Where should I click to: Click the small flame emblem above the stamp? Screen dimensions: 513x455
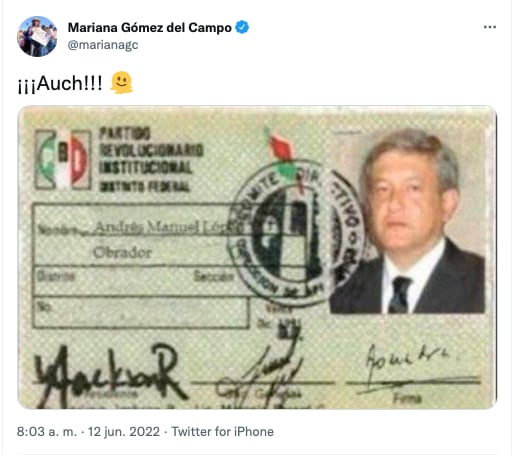(x=279, y=145)
